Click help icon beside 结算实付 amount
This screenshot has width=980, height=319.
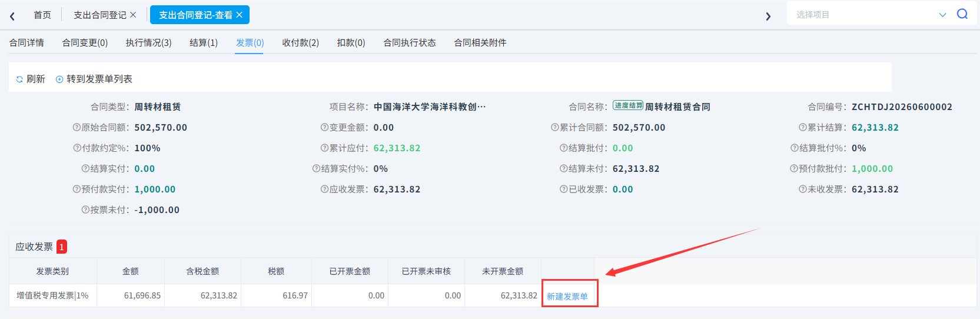85,169
